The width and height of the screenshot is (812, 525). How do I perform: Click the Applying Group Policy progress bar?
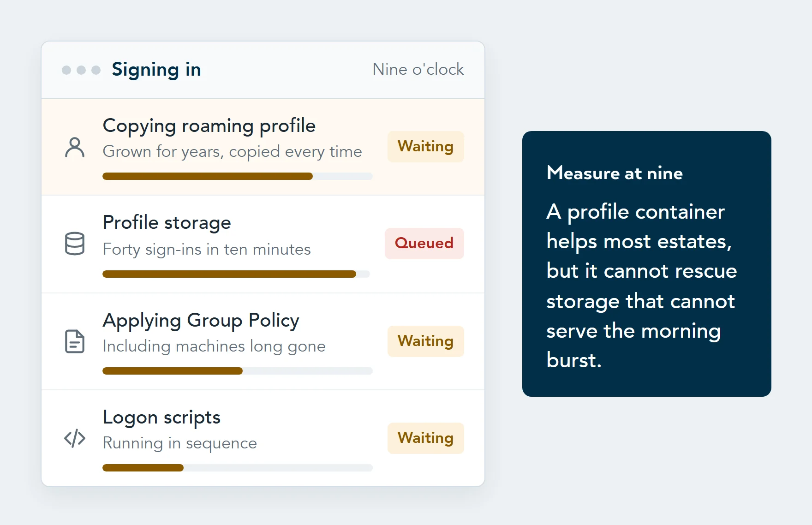coord(237,371)
